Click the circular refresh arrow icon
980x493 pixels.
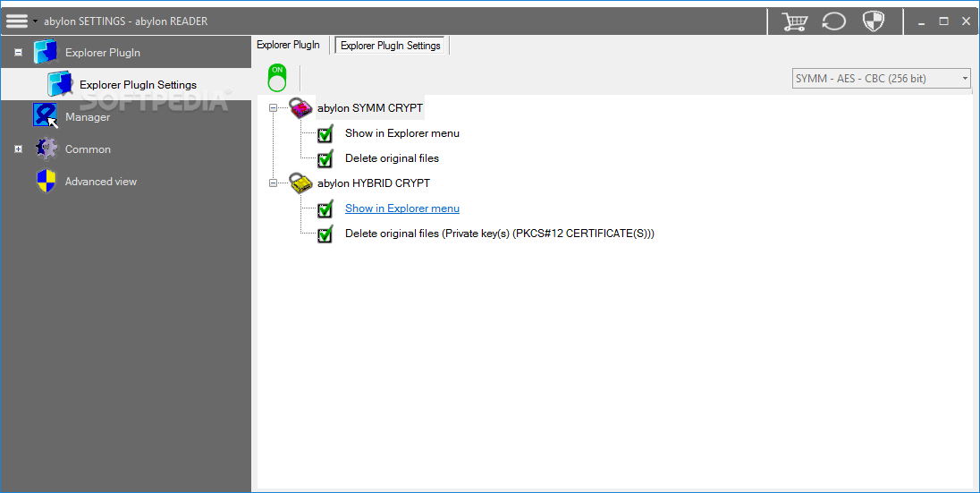833,21
